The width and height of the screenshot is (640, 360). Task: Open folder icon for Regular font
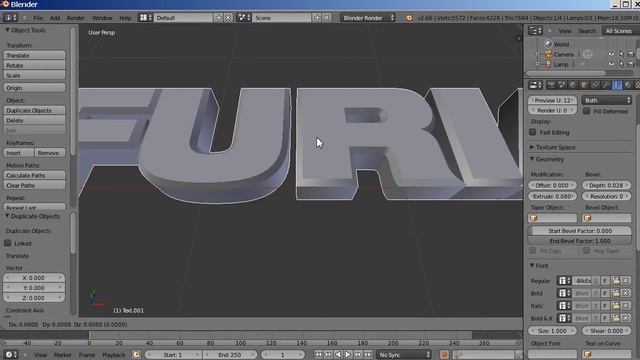(615, 281)
